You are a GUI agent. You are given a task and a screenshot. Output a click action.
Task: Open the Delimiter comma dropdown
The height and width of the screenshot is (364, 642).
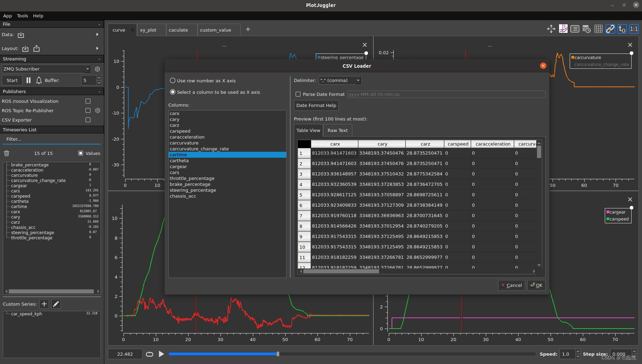point(340,81)
